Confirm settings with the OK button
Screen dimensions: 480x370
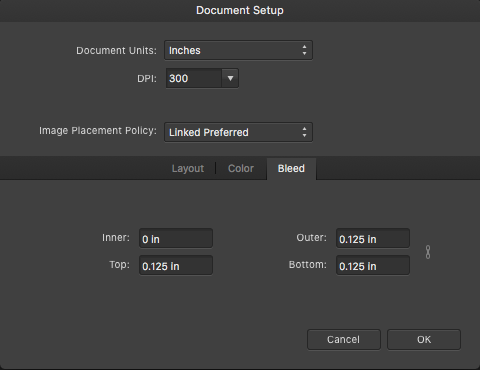(x=424, y=340)
